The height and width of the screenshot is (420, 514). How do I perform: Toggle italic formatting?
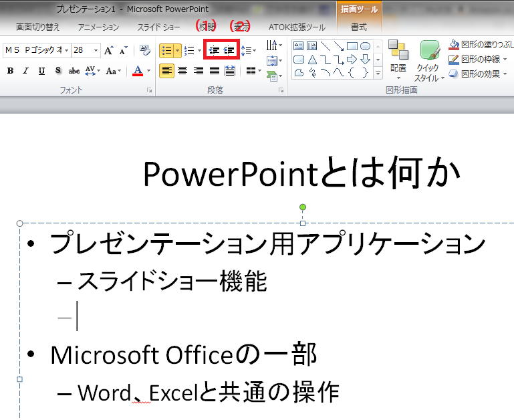tap(26, 70)
